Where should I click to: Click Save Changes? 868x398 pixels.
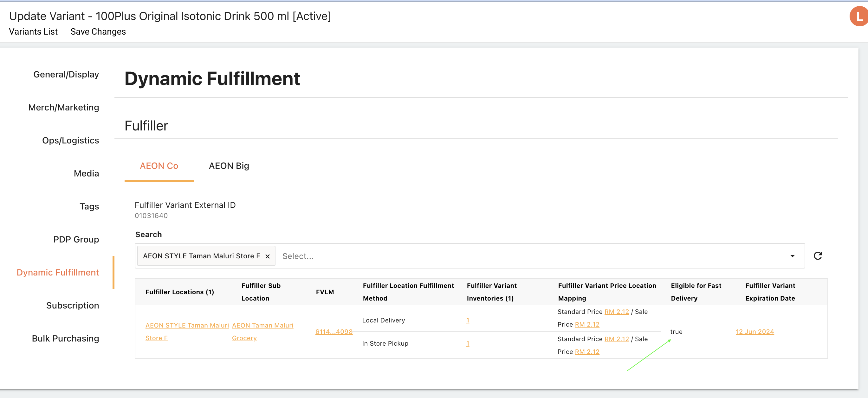click(x=98, y=32)
